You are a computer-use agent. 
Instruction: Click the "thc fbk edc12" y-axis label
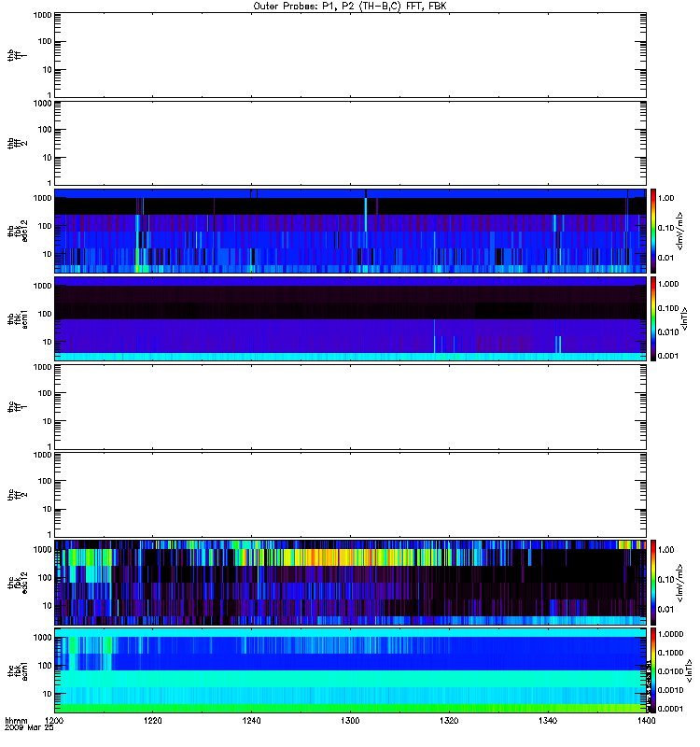tap(17, 582)
